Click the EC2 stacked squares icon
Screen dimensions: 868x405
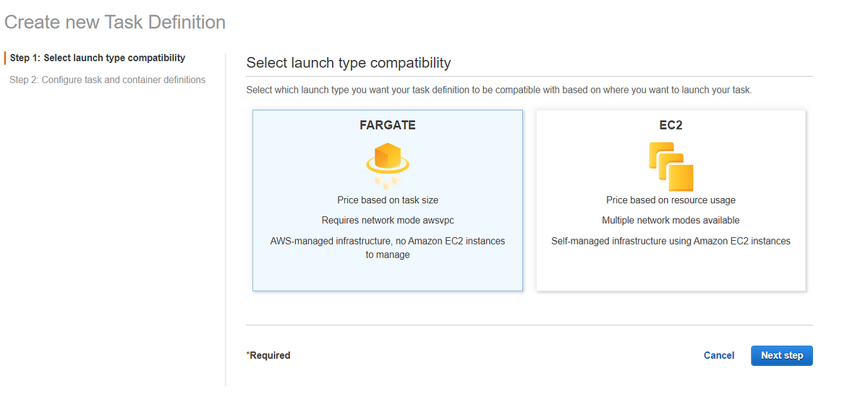tap(671, 166)
